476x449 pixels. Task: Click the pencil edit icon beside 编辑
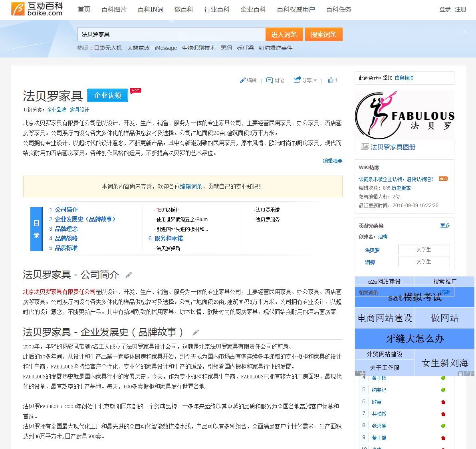242,80
